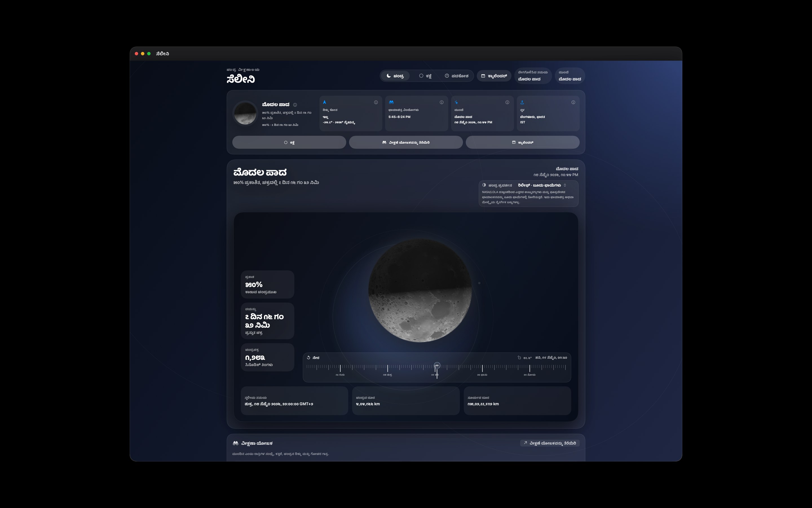Click the wide ಕಕ್ಷೆ button below the summary
The width and height of the screenshot is (812, 508).
[289, 143]
